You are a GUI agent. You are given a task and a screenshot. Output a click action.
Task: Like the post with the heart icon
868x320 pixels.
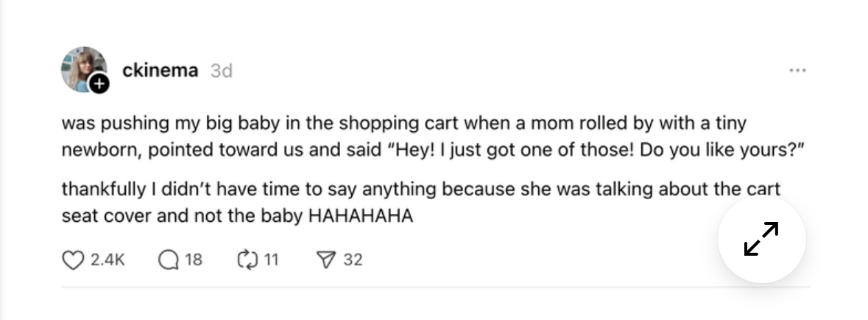point(71,260)
